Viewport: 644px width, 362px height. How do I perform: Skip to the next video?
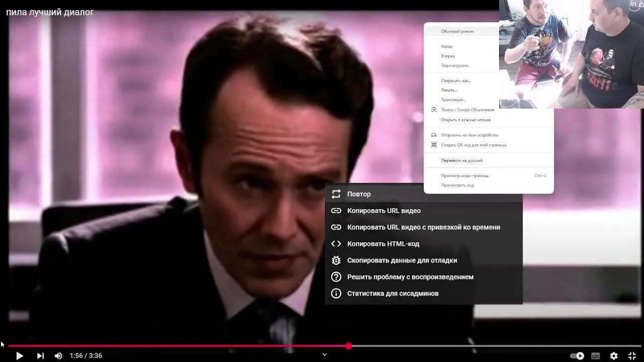[40, 355]
